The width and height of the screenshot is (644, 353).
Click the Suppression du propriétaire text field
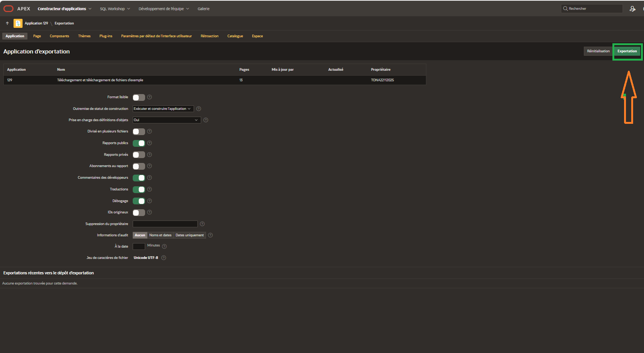165,224
